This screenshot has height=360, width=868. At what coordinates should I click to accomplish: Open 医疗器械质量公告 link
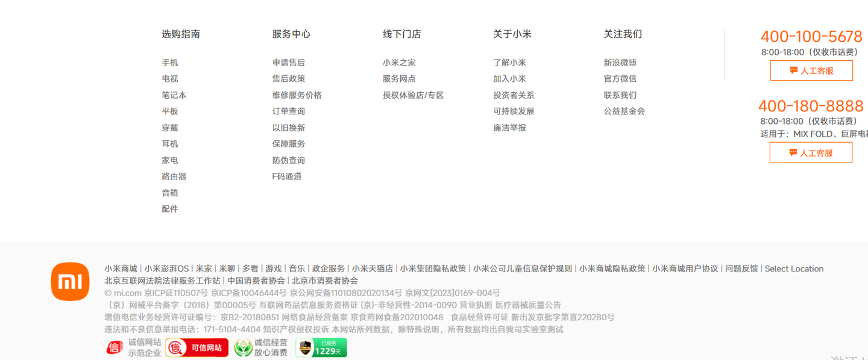pyautogui.click(x=528, y=305)
